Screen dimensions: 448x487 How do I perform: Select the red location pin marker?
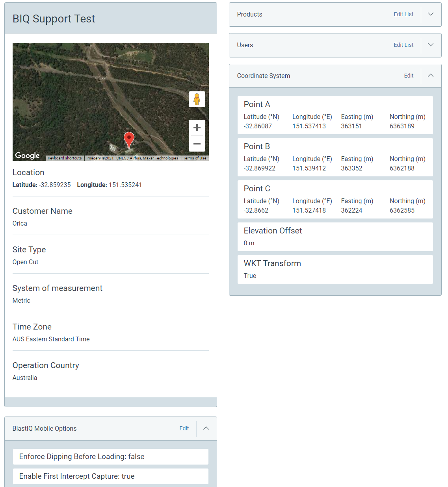coord(129,140)
